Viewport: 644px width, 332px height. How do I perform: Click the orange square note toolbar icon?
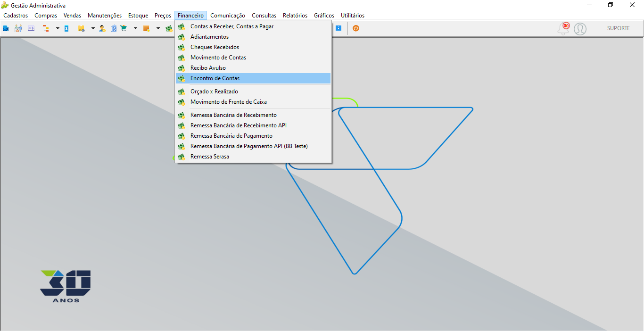pyautogui.click(x=146, y=28)
